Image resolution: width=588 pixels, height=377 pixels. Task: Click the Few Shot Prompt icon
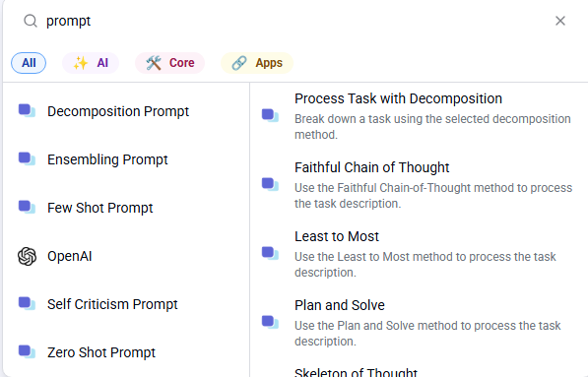(27, 208)
